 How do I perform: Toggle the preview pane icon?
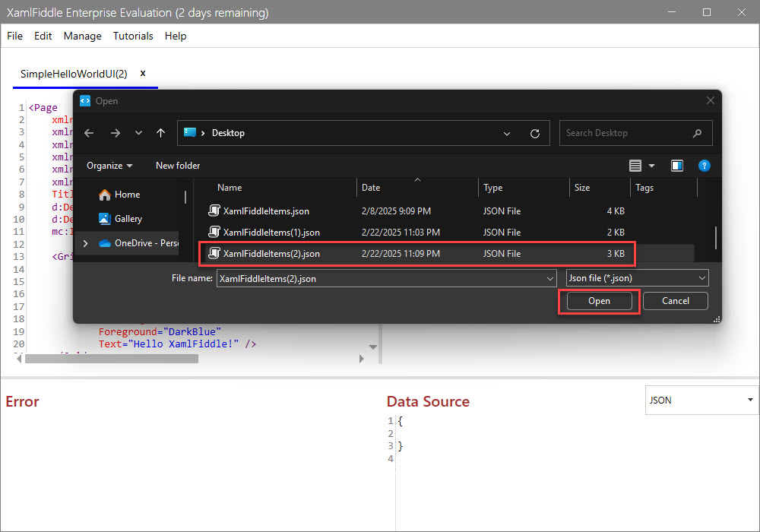[677, 166]
